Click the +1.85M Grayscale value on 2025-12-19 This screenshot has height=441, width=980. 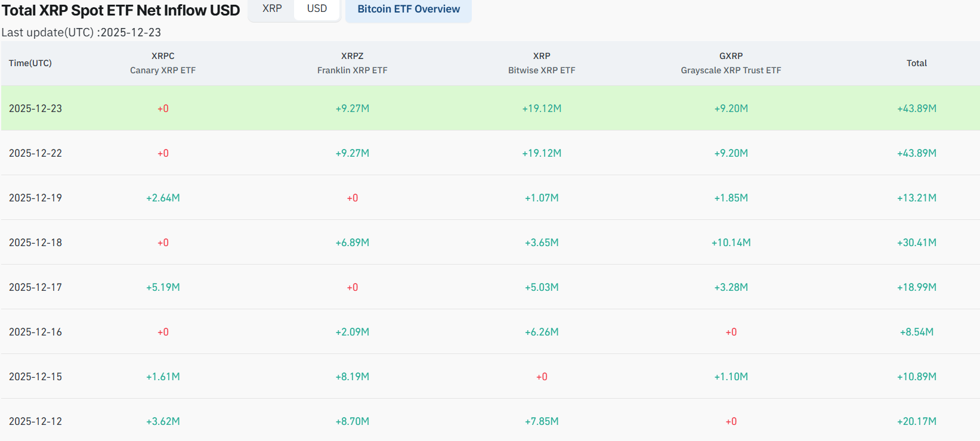[x=731, y=198]
